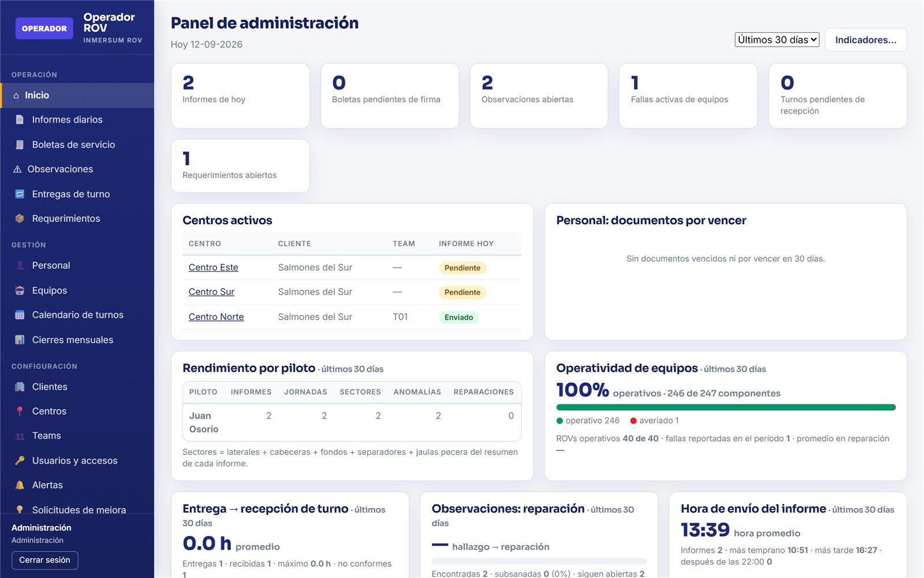
Task: Click the Personal person icon
Action: pos(20,265)
